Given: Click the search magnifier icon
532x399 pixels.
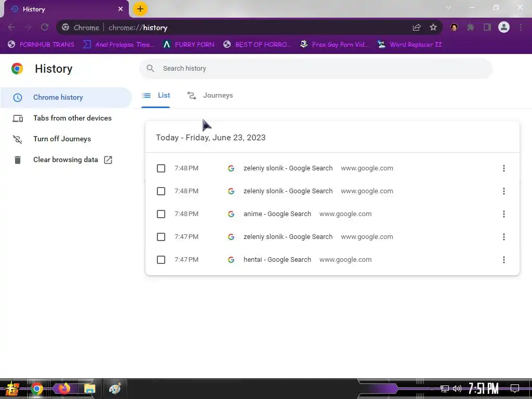Looking at the screenshot, I should click(150, 69).
